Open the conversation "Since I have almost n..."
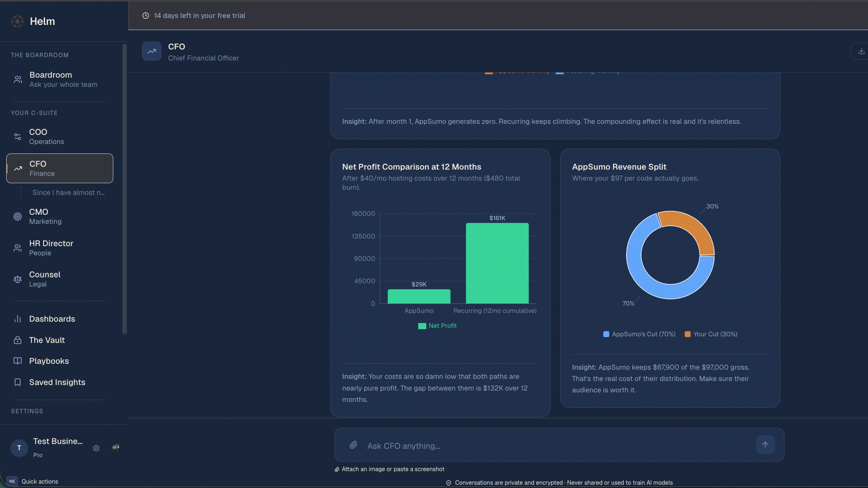 pyautogui.click(x=69, y=193)
